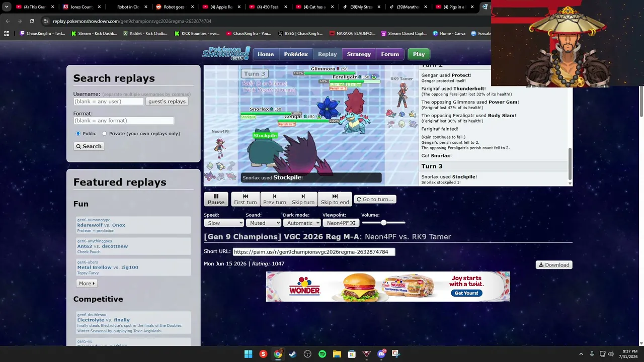Open the Replay menu item

tap(328, 54)
